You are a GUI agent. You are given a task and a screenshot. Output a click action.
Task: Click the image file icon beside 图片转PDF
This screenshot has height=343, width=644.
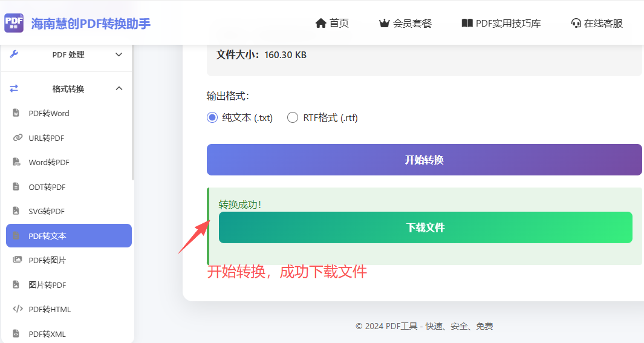click(x=16, y=284)
